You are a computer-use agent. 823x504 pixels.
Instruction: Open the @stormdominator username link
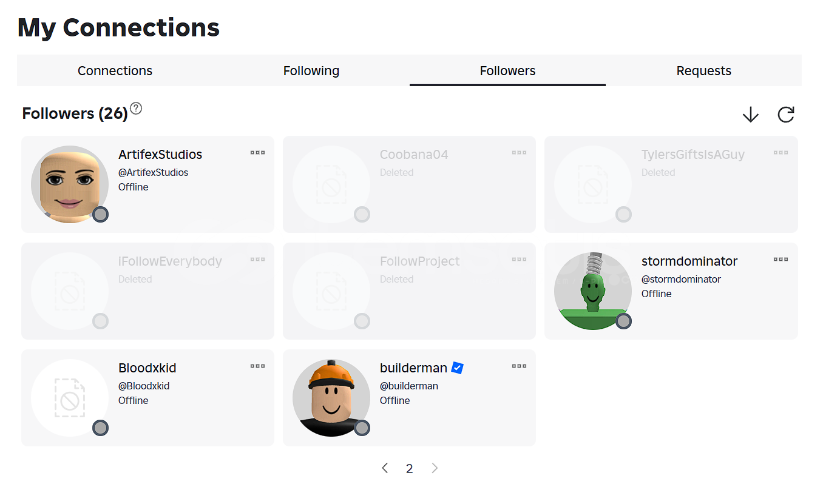point(681,279)
